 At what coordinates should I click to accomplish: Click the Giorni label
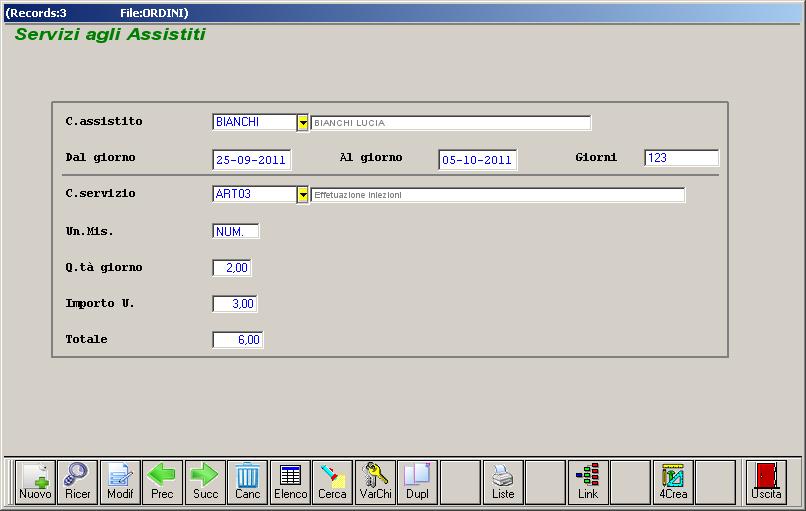coord(596,157)
